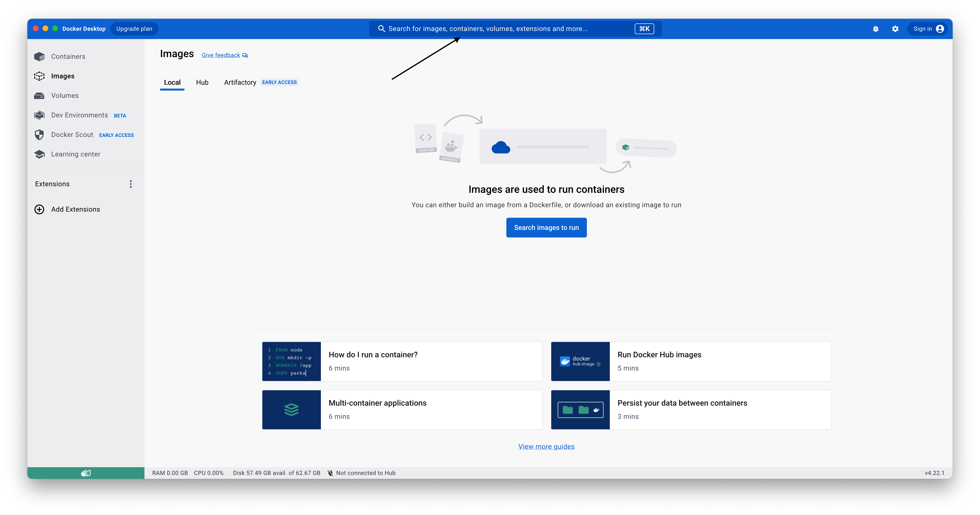Click Add Extensions label
980x515 pixels.
76,209
